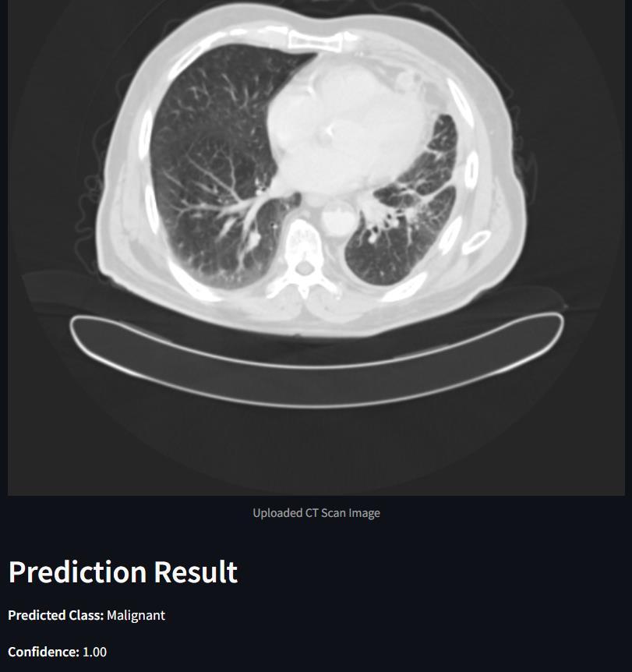This screenshot has width=632, height=672.
Task: Click the heart in the CT scan
Action: [347, 129]
